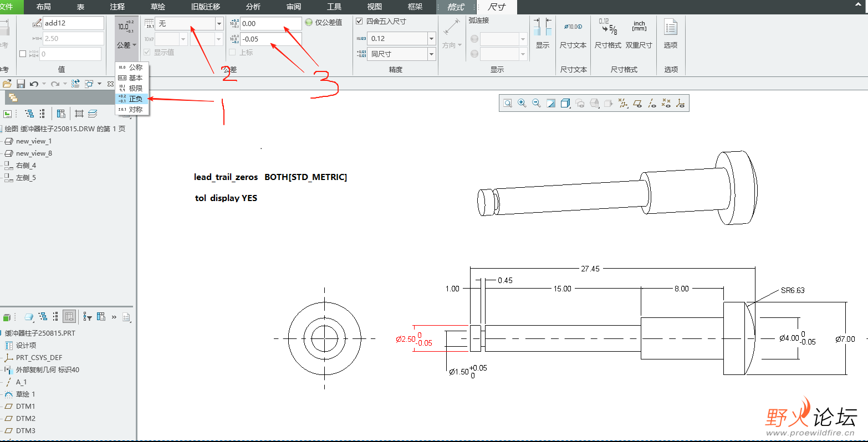Click the 双重尺寸 inch/mm icon
Viewport: 868px width, 442px height.
tap(639, 33)
